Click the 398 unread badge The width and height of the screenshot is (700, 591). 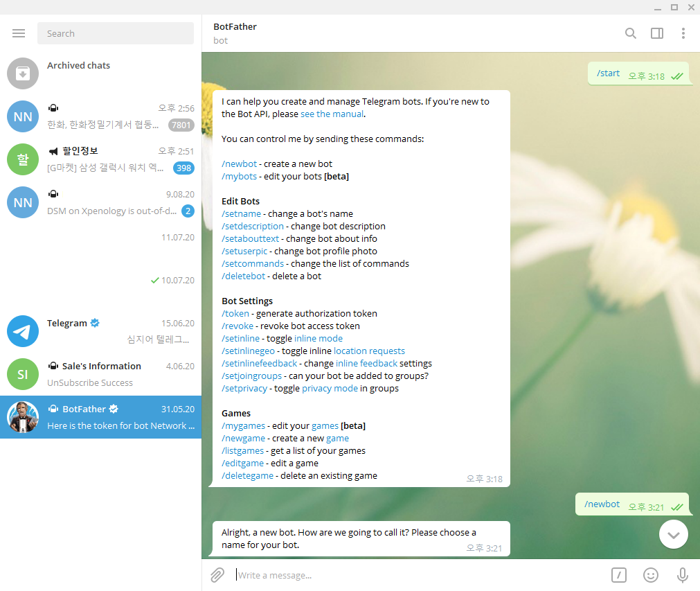click(183, 168)
